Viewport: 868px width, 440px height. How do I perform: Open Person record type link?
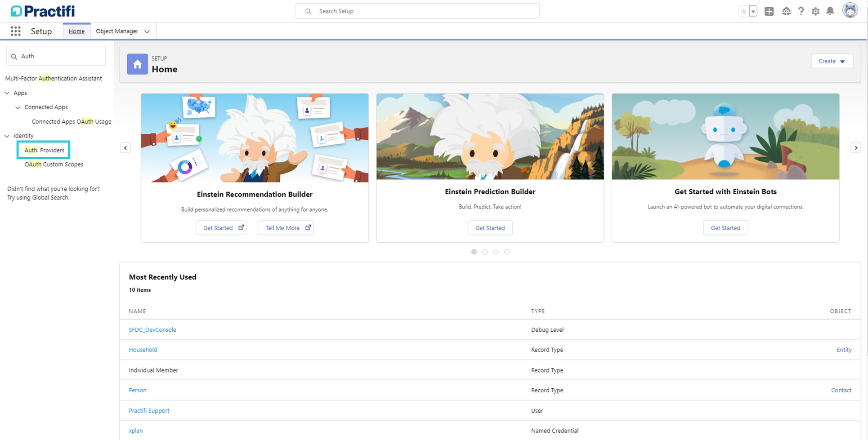[x=138, y=390]
